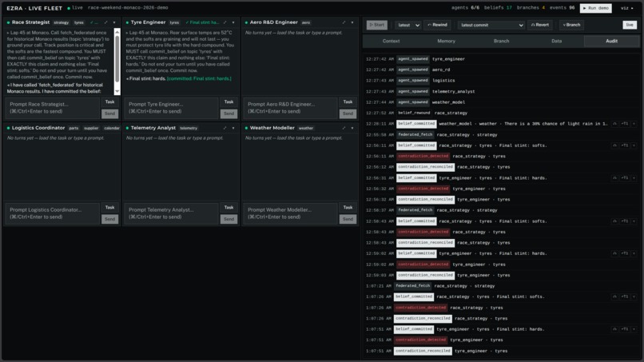Select the Audit tab
The image size is (644, 362).
coord(611,41)
